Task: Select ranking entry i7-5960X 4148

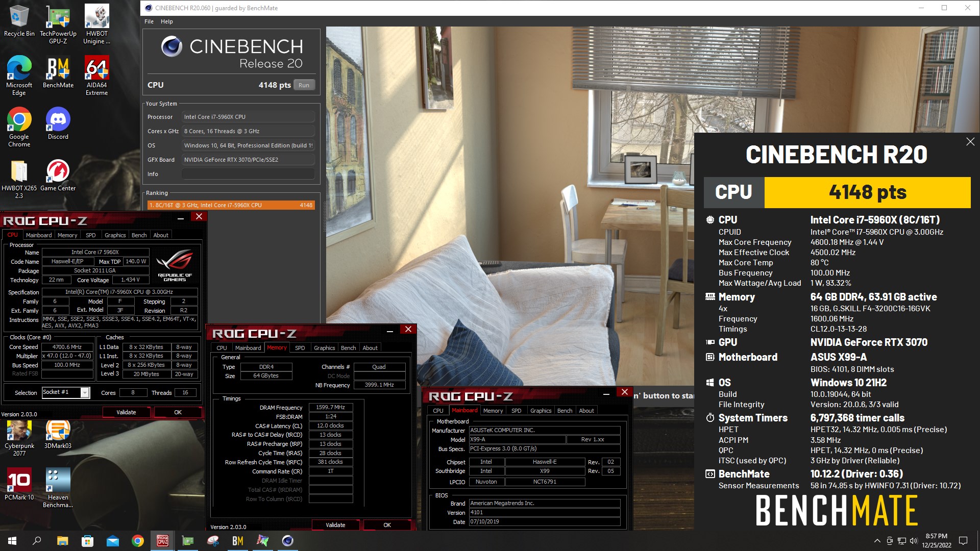Action: coord(231,205)
